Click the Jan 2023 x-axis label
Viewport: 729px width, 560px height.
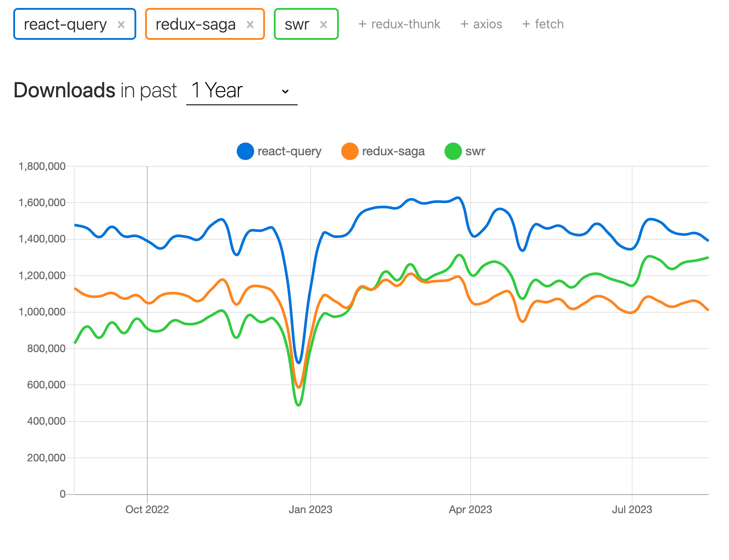pos(311,510)
